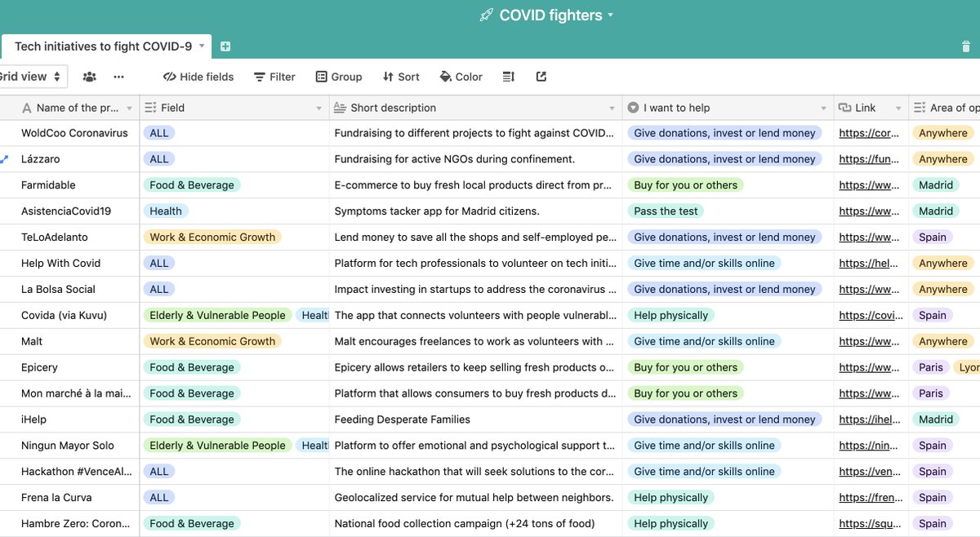This screenshot has height=537, width=980.
Task: Click Elderly & Vulnerable People tag for Covida
Action: click(217, 316)
